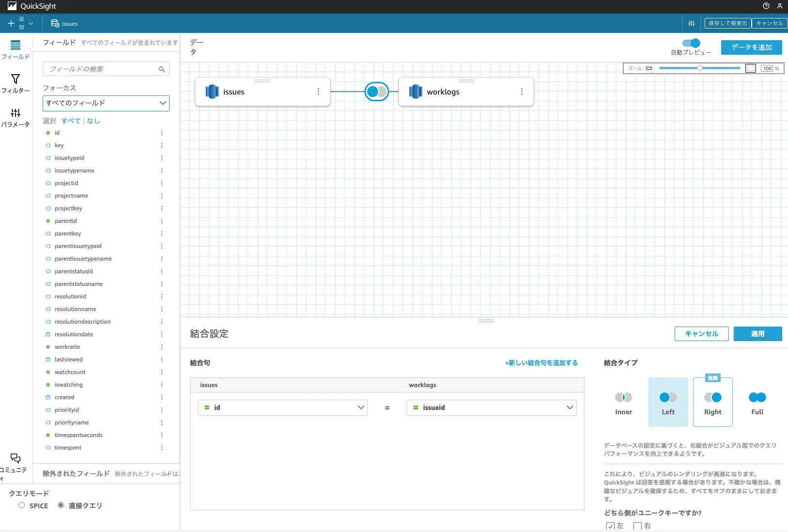Open worklogs table node options menu
The height and width of the screenshot is (532, 788).
click(522, 92)
